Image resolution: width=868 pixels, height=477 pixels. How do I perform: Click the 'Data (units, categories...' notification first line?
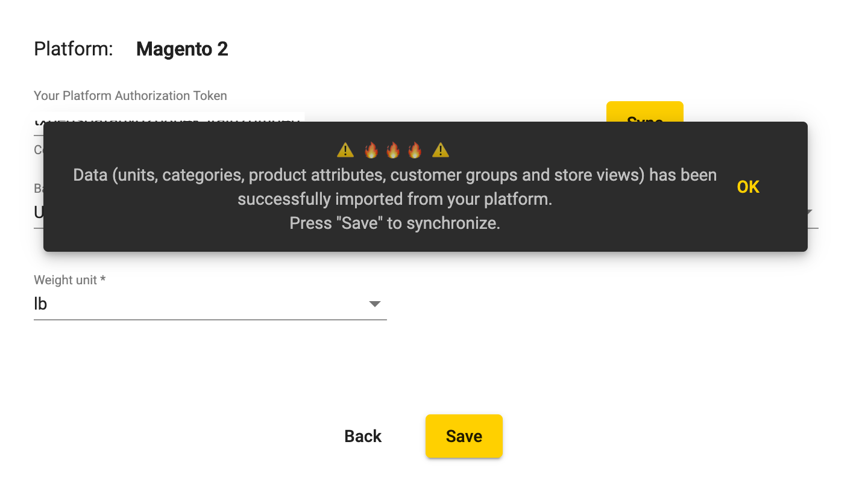(x=395, y=175)
